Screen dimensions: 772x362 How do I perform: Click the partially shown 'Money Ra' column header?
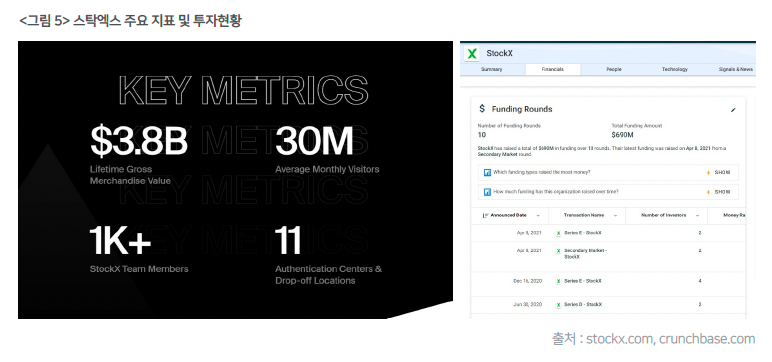coord(734,216)
